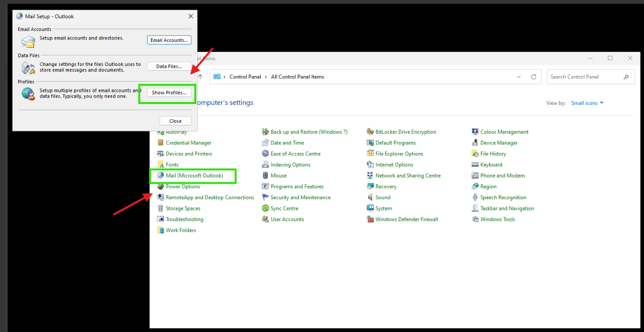Click the Windows Tools icon
The height and width of the screenshot is (332, 644).
pos(475,219)
